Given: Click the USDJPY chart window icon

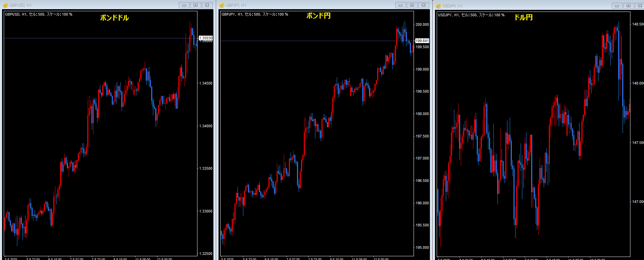Looking at the screenshot, I should (x=438, y=6).
